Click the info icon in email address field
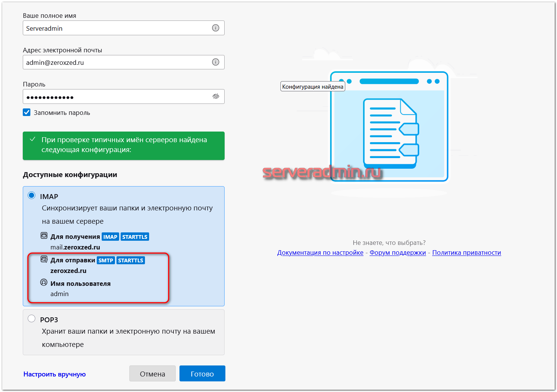The image size is (557, 392). click(216, 62)
